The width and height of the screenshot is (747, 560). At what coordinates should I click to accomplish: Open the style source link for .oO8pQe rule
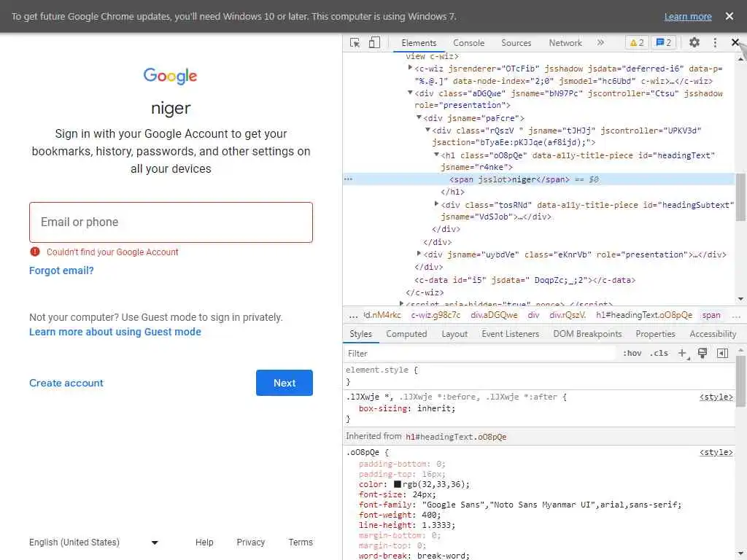coord(716,452)
